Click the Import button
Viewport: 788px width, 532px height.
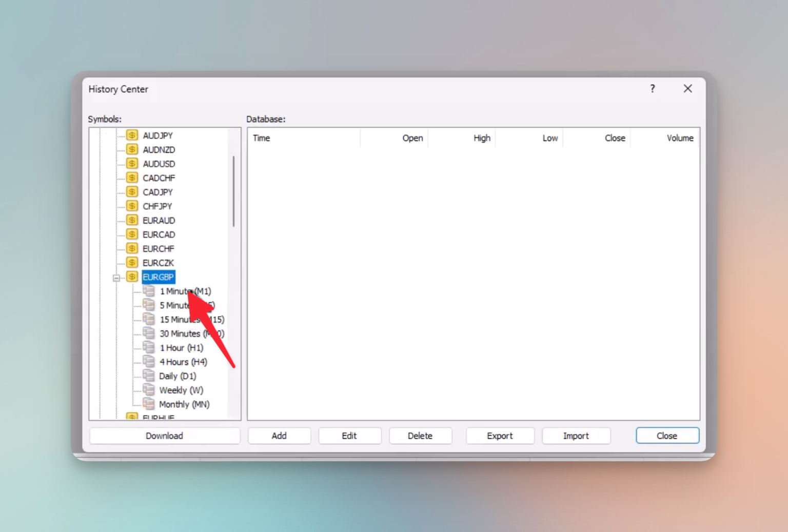(576, 436)
